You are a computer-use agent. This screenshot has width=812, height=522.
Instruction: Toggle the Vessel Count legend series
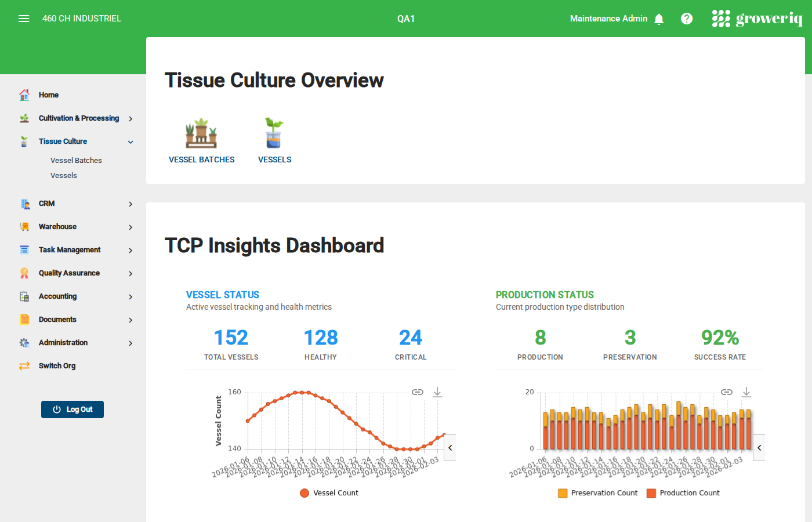coord(329,492)
